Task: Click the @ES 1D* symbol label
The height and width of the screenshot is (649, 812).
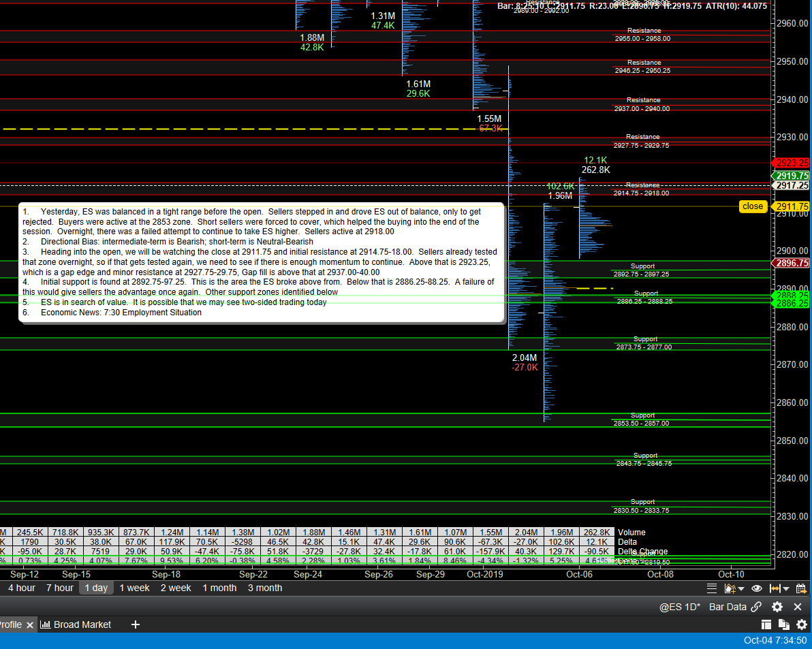Action: pos(679,607)
